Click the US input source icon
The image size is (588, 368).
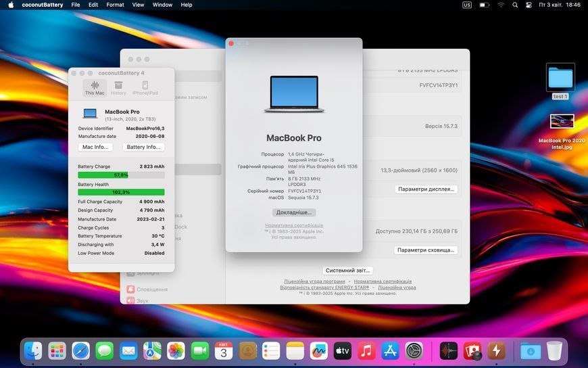click(467, 5)
